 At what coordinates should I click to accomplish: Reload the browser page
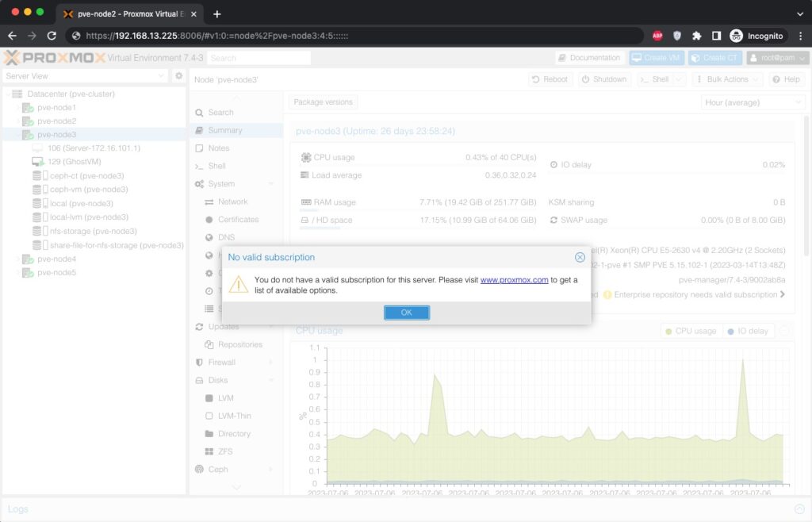[x=52, y=36]
